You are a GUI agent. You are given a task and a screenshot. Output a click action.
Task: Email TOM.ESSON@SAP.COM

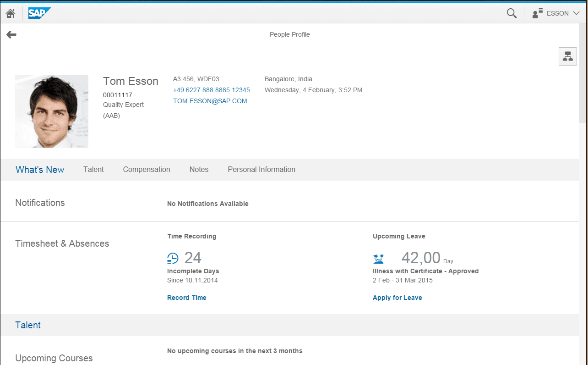210,101
